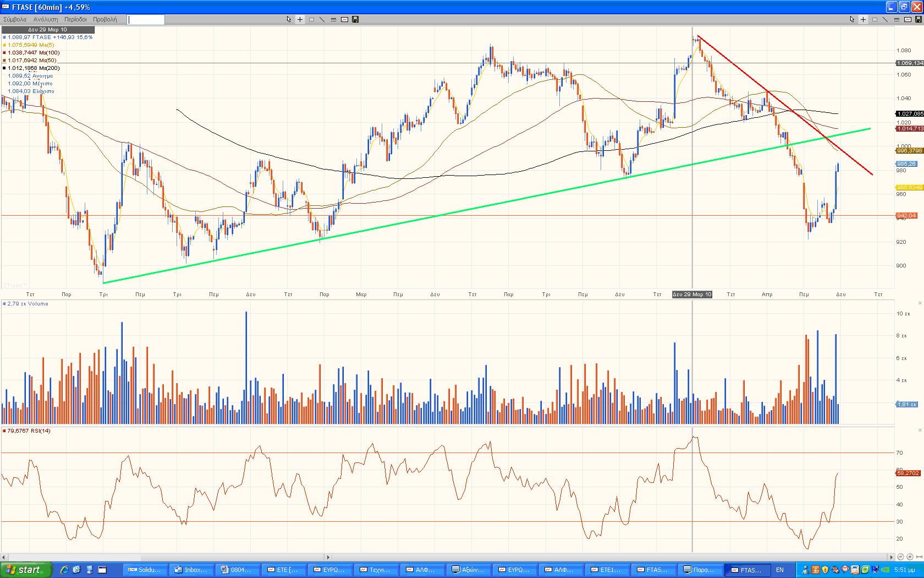The image size is (924, 578).
Task: Activate the crosshair tool beside symbol input
Action: tap(300, 19)
